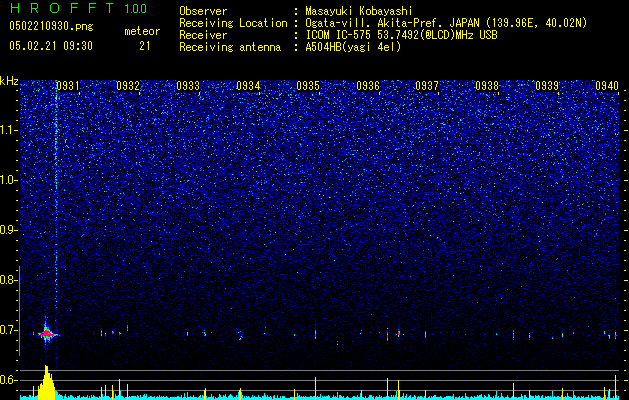Click the HROFFT 1.0.0 title text
Viewport: 629px width, 400px height.
(78, 8)
